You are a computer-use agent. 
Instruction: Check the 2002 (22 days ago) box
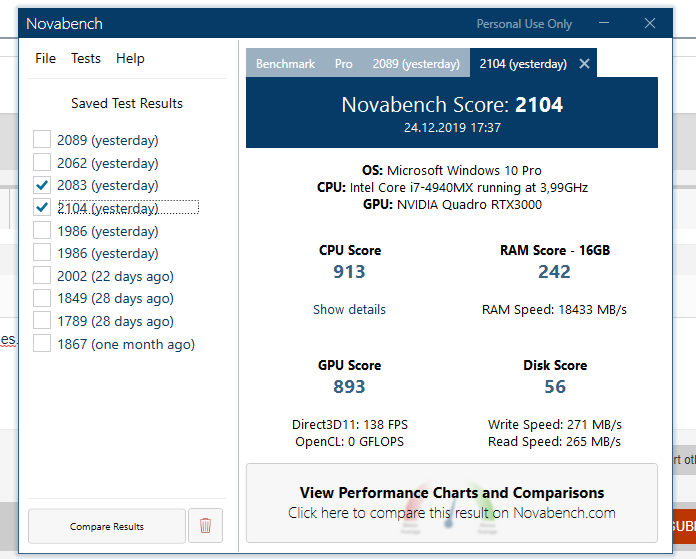coord(42,276)
